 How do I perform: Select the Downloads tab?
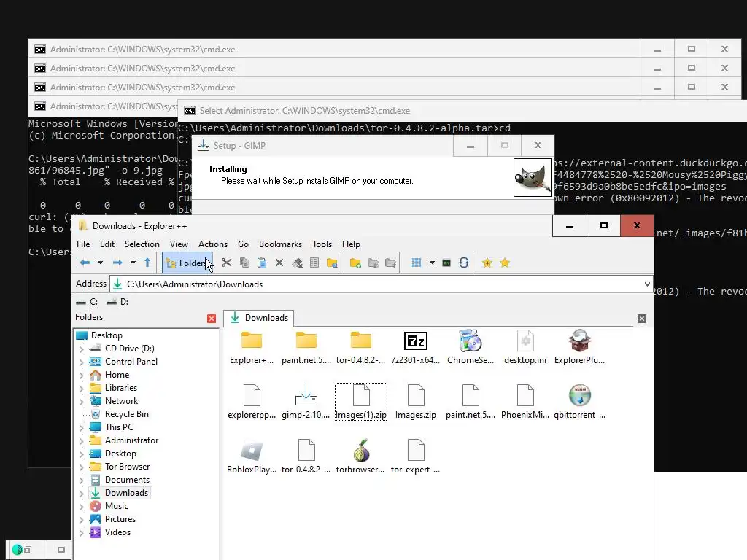coord(259,318)
